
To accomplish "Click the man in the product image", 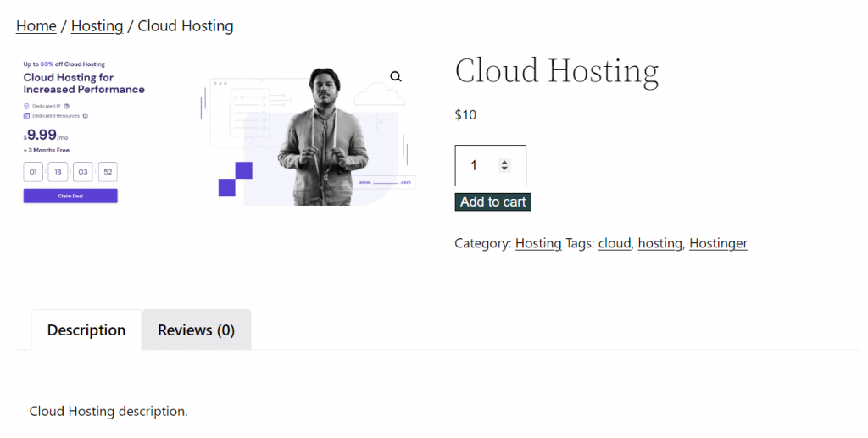I will [x=323, y=136].
